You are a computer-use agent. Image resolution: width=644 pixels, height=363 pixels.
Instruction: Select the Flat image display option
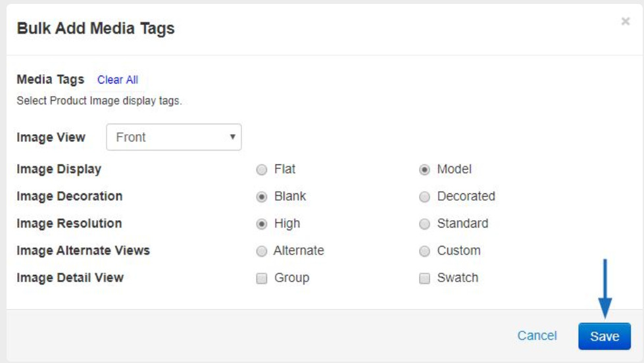tap(262, 170)
